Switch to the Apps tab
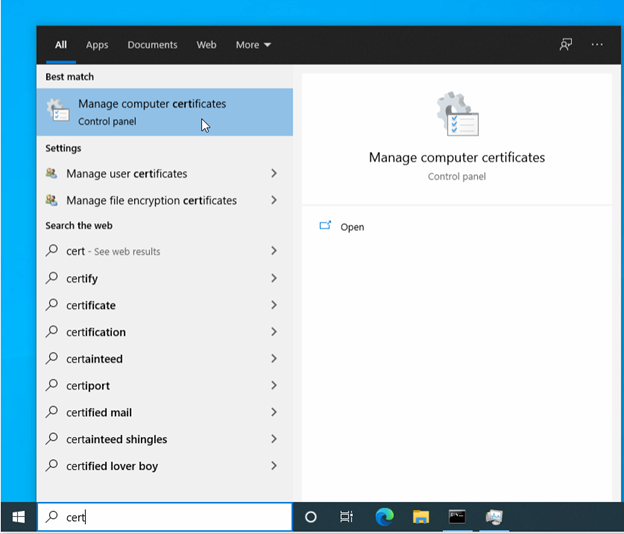The width and height of the screenshot is (624, 534). (x=97, y=45)
